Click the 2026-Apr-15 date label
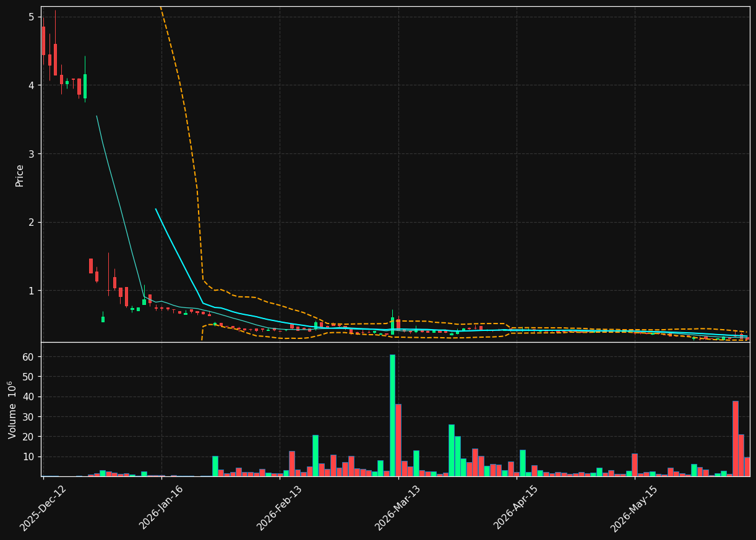Viewport: 756px width, 540px height. [516, 507]
